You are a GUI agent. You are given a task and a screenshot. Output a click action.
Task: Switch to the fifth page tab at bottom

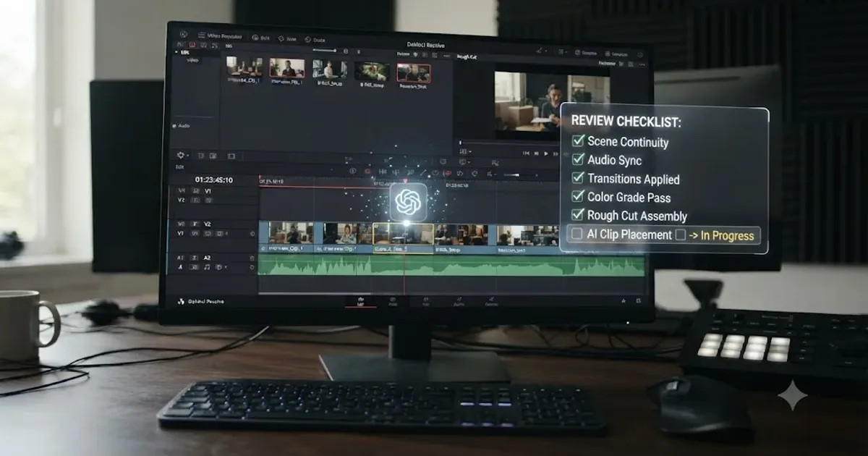click(491, 301)
